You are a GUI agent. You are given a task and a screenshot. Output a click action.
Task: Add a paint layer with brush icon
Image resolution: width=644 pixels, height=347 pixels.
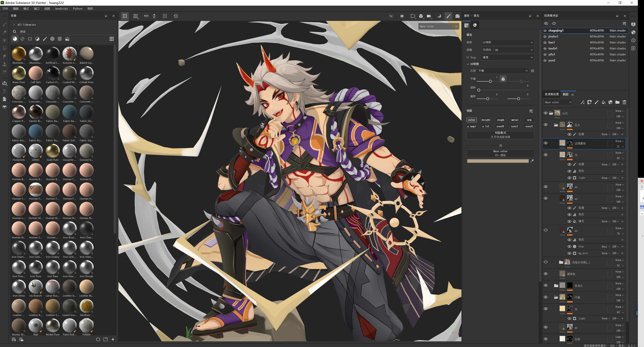(x=596, y=102)
